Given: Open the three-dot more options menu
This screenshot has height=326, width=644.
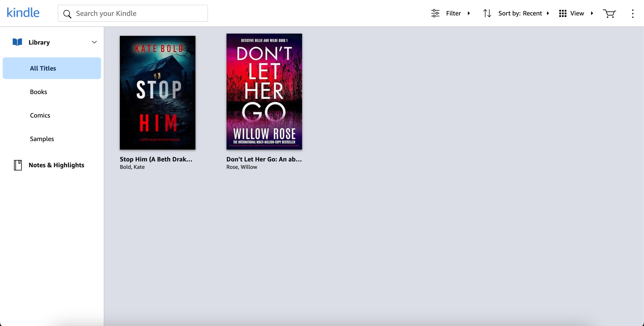Looking at the screenshot, I should tap(633, 13).
